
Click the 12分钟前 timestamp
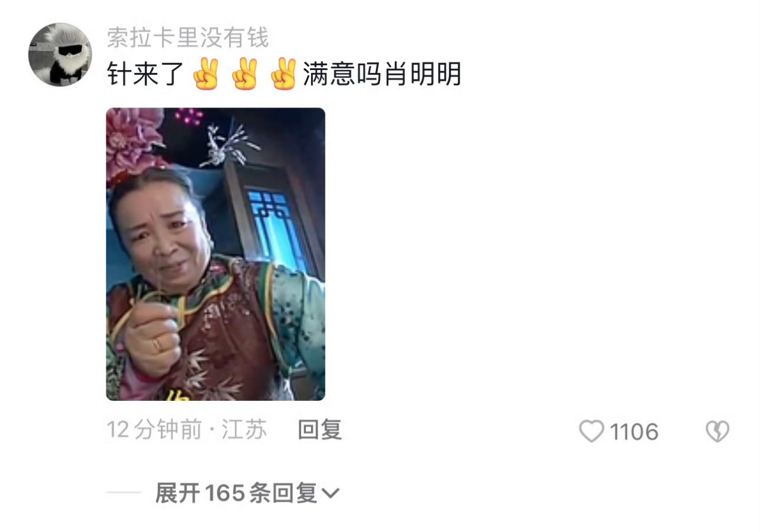click(x=154, y=430)
